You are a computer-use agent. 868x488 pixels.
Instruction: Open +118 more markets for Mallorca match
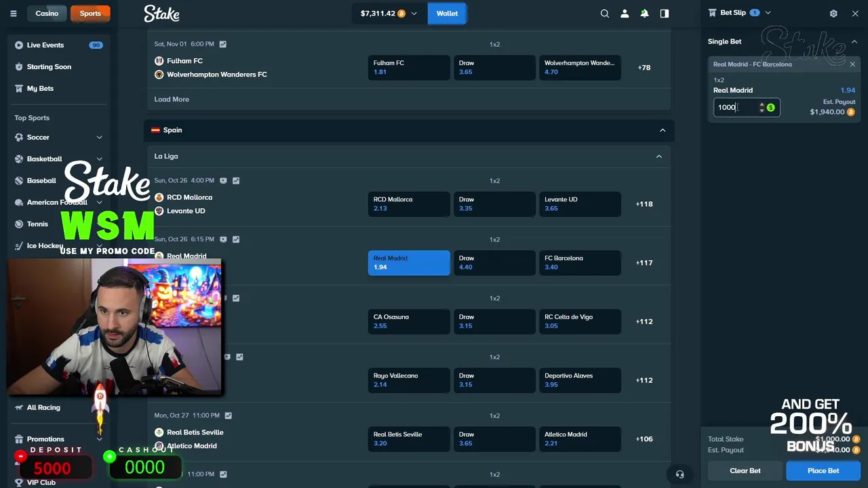point(644,204)
